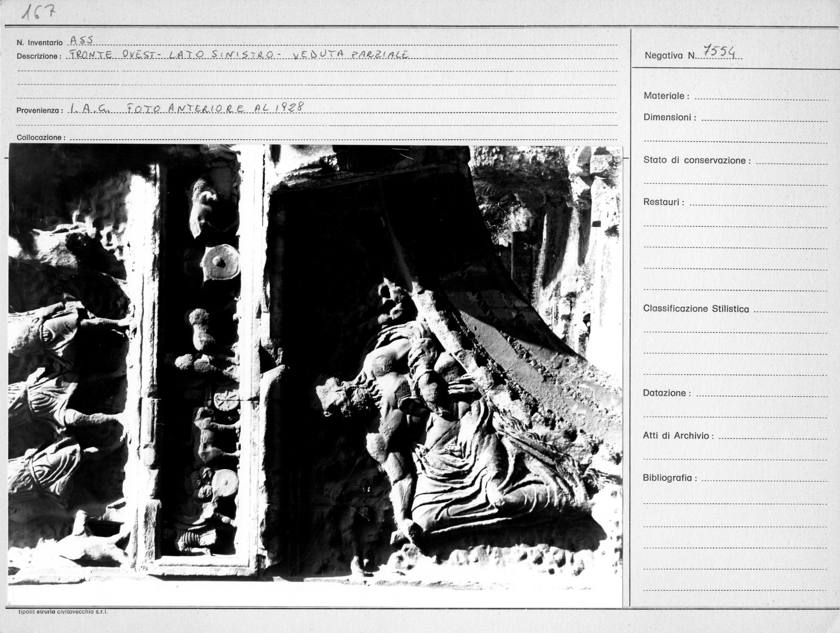The height and width of the screenshot is (633, 840).
Task: Click the "Negativa N." label
Action: [670, 55]
